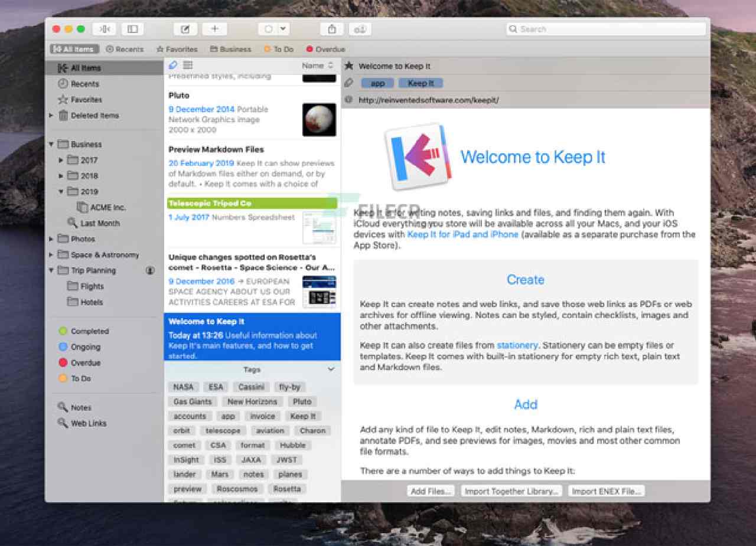Switch item list to list view icon
This screenshot has width=756, height=546.
188,65
